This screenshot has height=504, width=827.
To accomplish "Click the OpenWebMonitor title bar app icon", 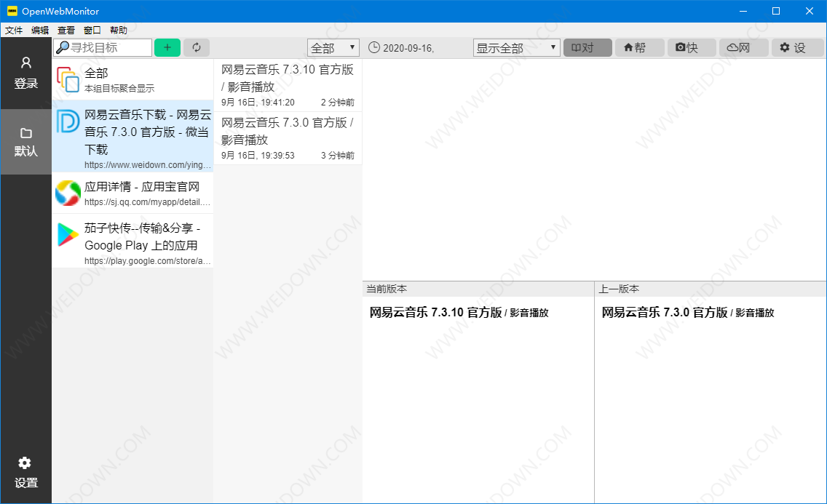I will pos(12,11).
